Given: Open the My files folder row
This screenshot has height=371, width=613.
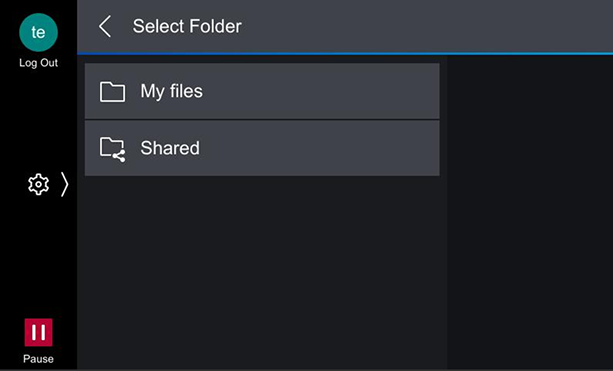Looking at the screenshot, I should [x=262, y=91].
